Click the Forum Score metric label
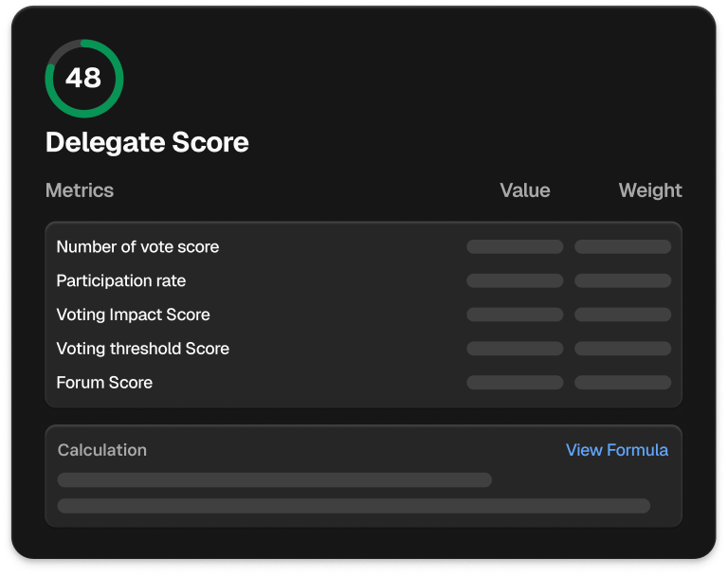The image size is (728, 576). [104, 384]
